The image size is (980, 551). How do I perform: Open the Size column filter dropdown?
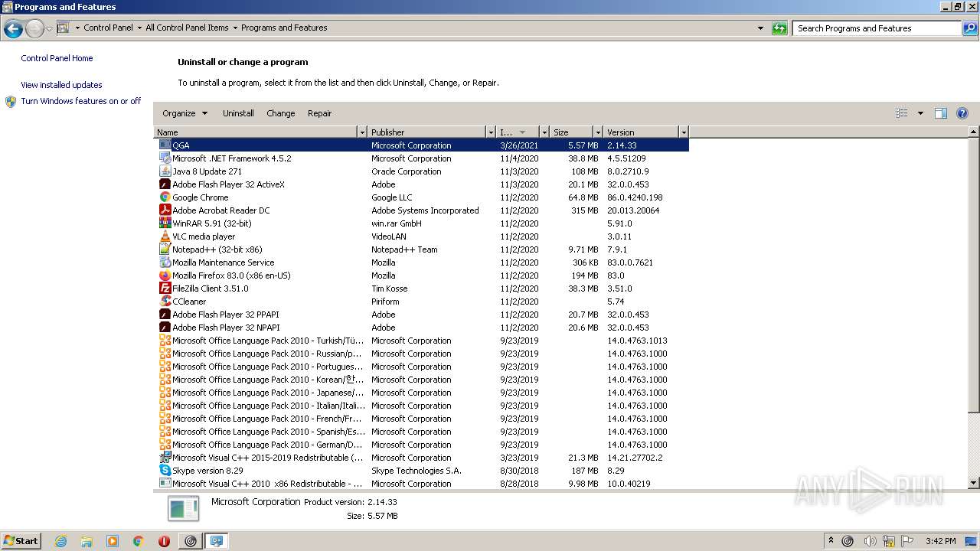pyautogui.click(x=598, y=132)
